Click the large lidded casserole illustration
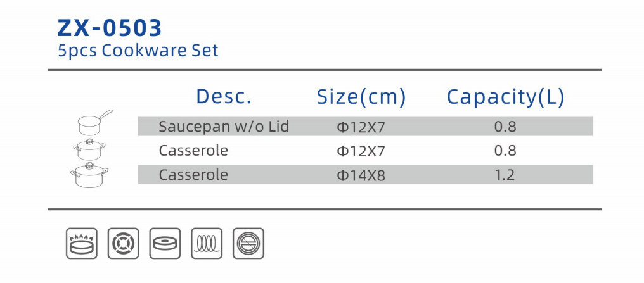Viewport: 644px width, 283px height. click(x=89, y=175)
